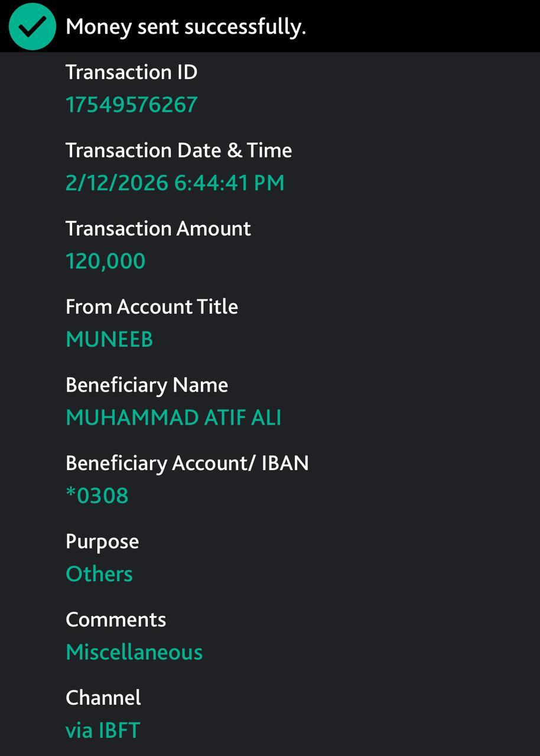Select beneficiary MUHAMMAD ATIF ALI
Image resolution: width=540 pixels, height=756 pixels.
(173, 418)
